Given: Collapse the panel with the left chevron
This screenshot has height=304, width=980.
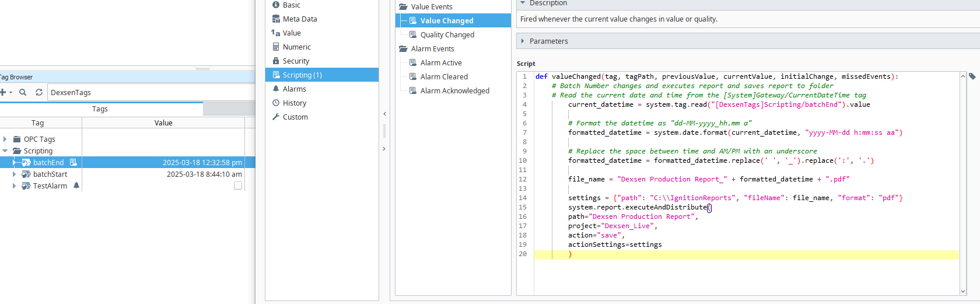Looking at the screenshot, I should click(384, 114).
